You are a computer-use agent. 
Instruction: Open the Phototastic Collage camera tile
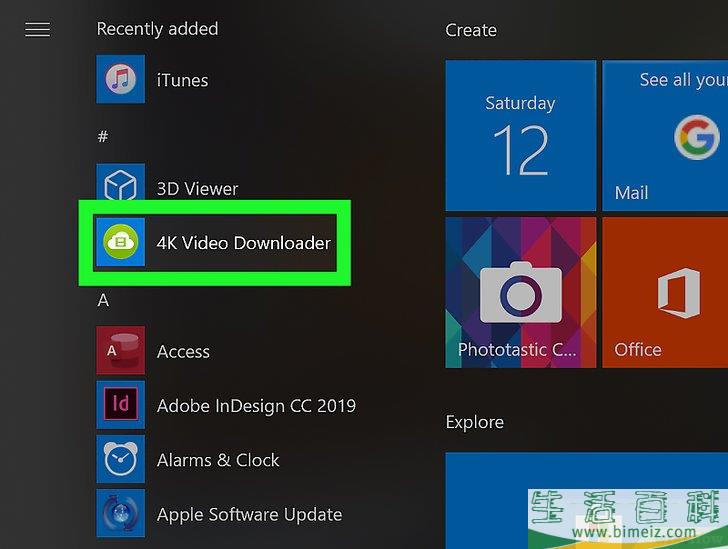click(520, 293)
